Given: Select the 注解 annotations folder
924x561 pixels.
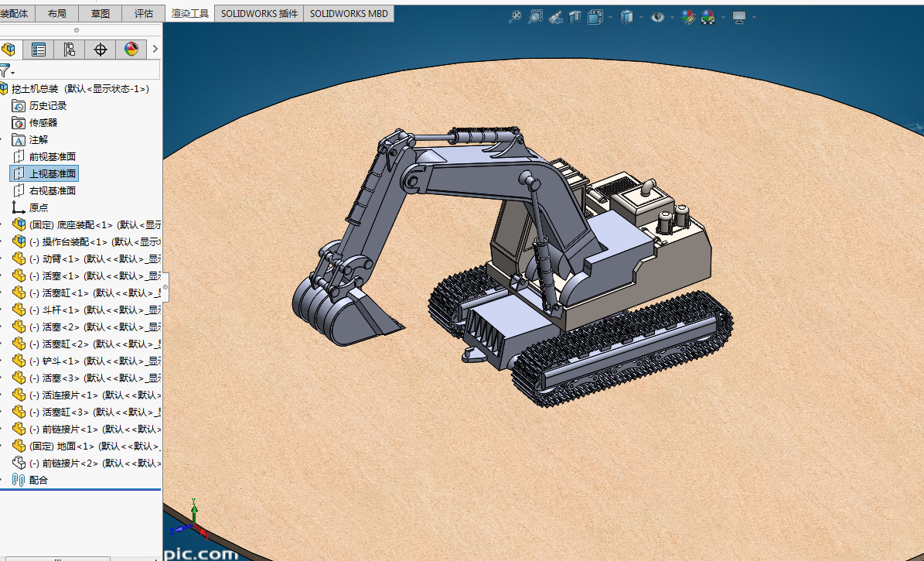Looking at the screenshot, I should [31, 140].
